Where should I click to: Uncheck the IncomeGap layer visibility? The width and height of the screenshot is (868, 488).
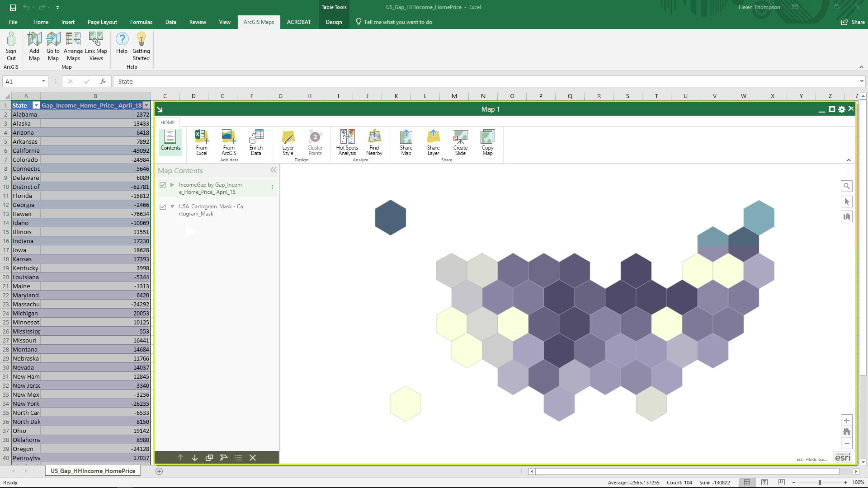163,185
